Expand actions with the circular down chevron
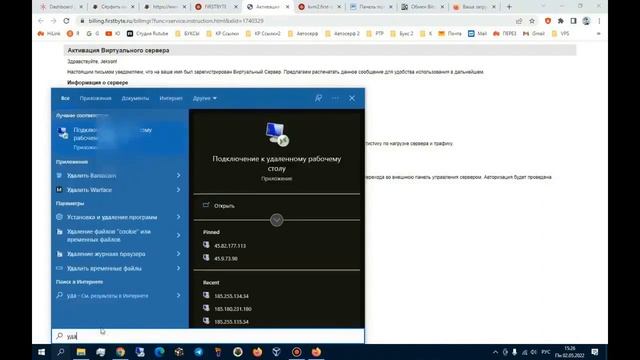640x360 pixels. click(x=276, y=220)
